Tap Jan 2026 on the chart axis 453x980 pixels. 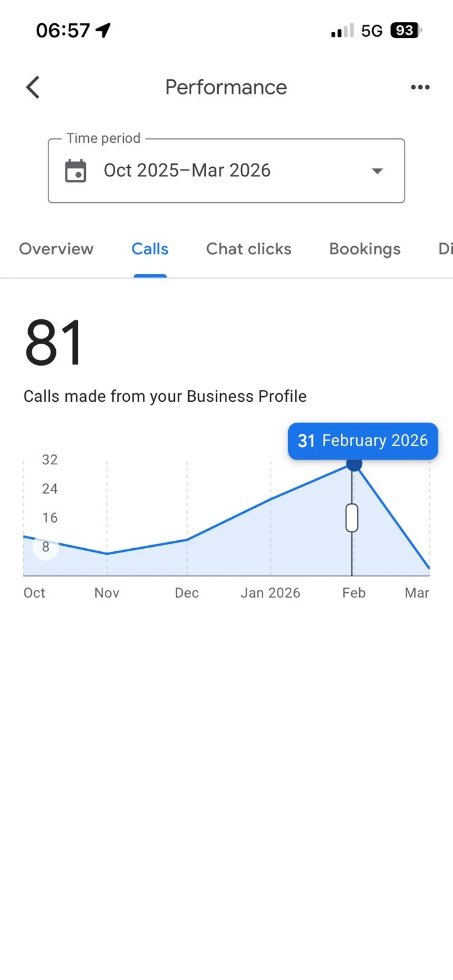point(270,593)
